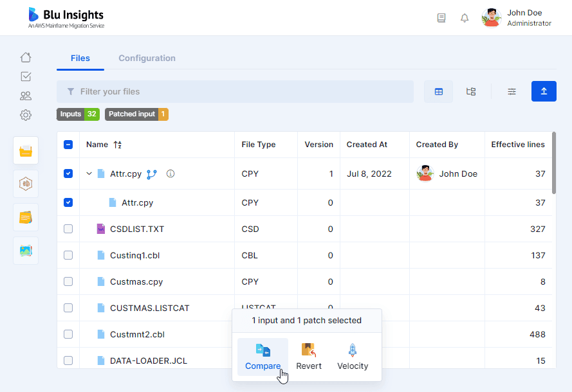Go to home in sidebar

pos(26,57)
